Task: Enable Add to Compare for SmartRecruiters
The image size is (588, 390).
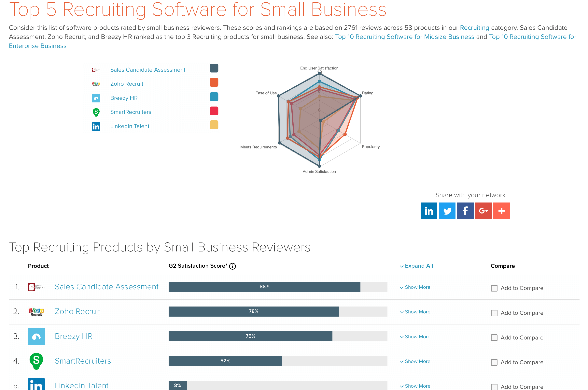Action: (x=494, y=362)
